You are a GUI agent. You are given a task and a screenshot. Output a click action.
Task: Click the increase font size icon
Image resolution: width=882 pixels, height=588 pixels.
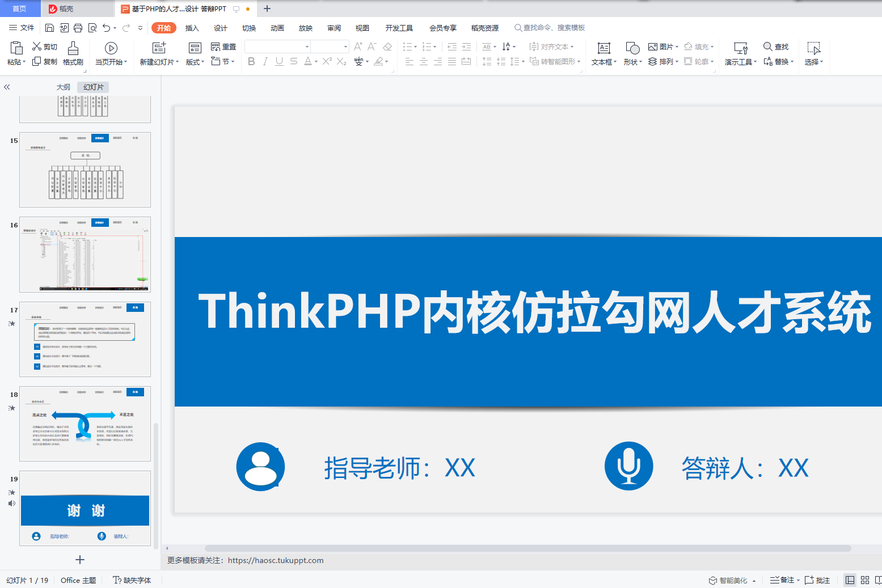tap(358, 46)
